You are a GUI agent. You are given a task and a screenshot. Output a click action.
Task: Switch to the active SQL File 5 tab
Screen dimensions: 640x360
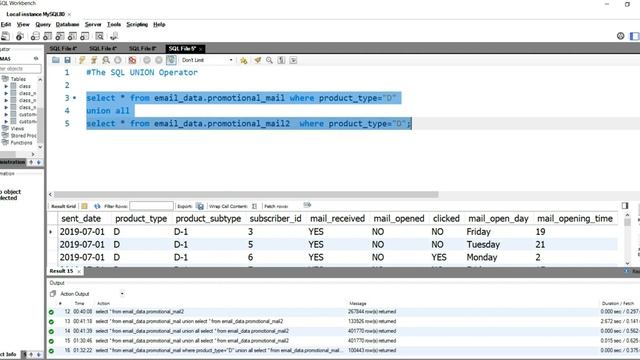pos(182,49)
